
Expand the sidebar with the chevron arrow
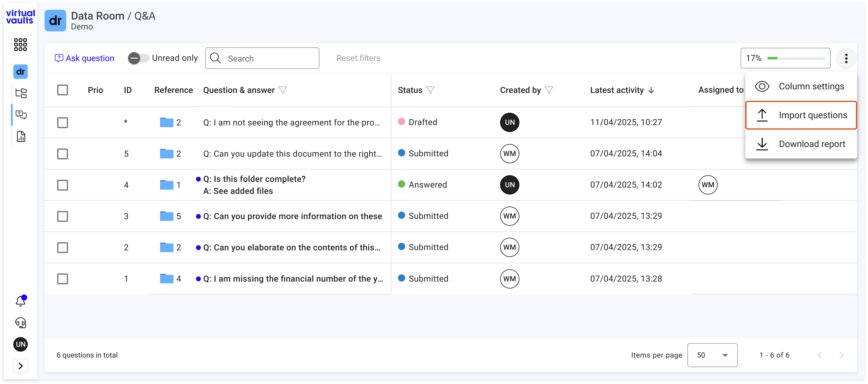click(21, 366)
